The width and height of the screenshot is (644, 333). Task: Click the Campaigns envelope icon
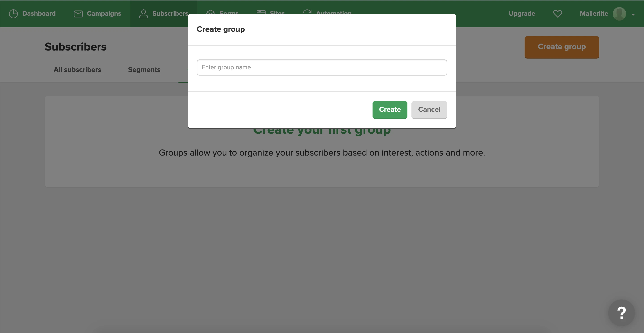tap(78, 14)
